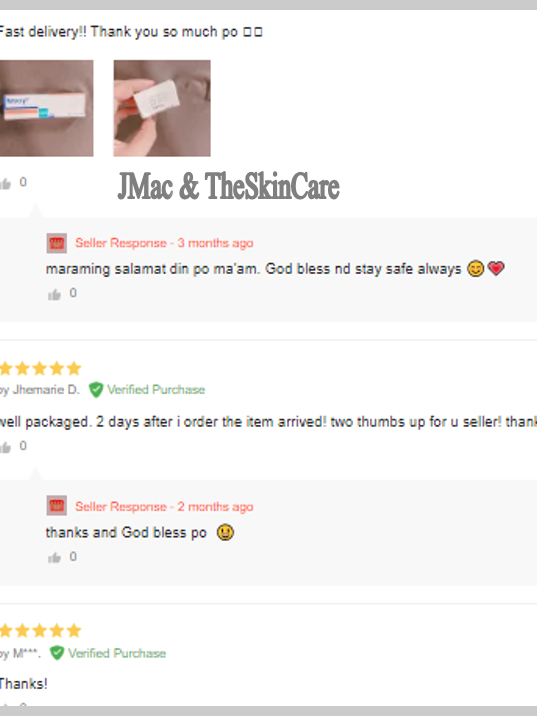Click the green verified shield next to M***.
The height and width of the screenshot is (716, 537).
pyautogui.click(x=57, y=653)
